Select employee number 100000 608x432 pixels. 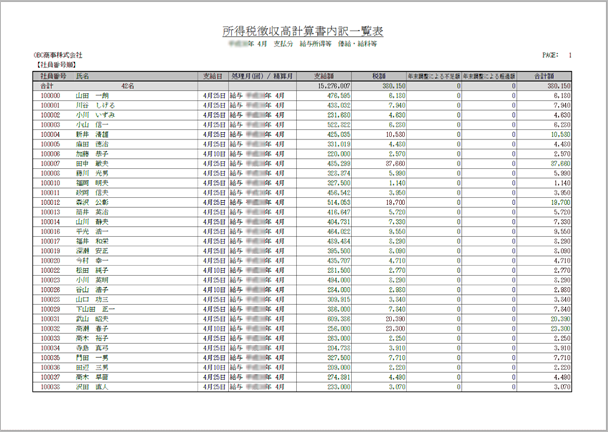pos(50,96)
